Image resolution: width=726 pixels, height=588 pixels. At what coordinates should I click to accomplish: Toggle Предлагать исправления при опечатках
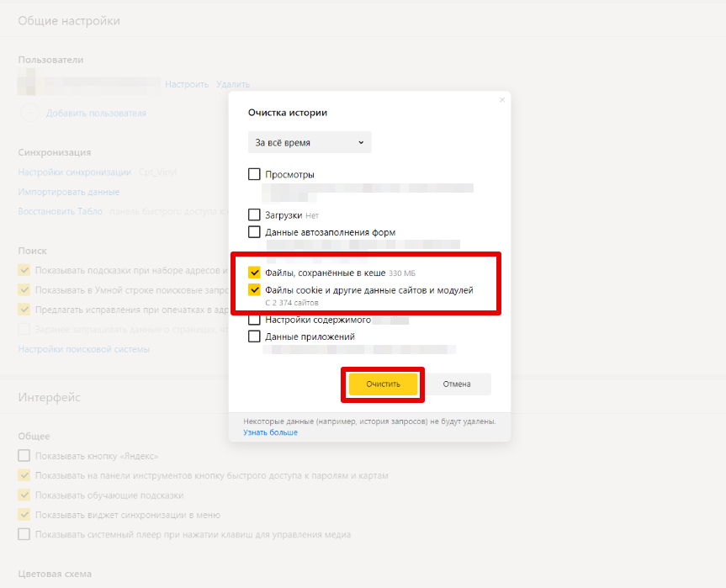tap(24, 310)
